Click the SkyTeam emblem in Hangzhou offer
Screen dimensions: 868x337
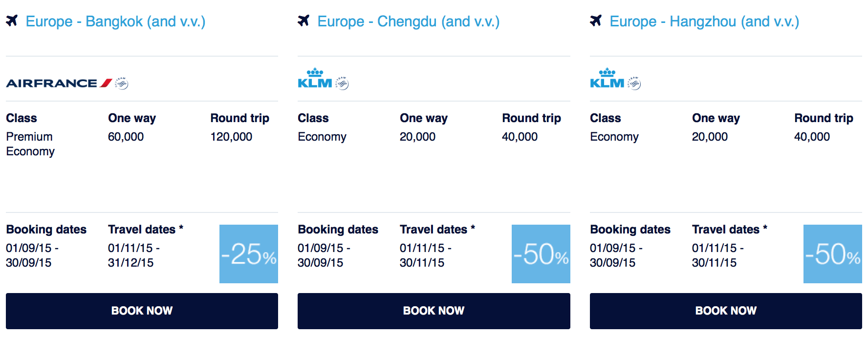pos(634,84)
